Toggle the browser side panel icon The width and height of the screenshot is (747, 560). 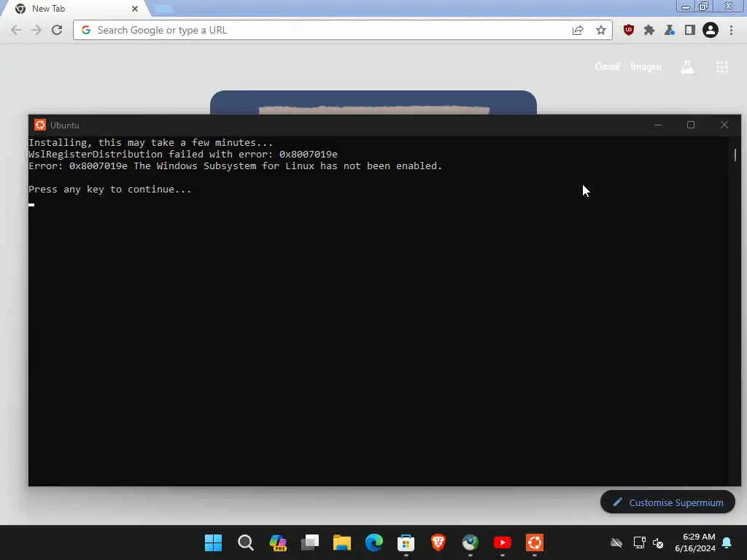point(689,30)
